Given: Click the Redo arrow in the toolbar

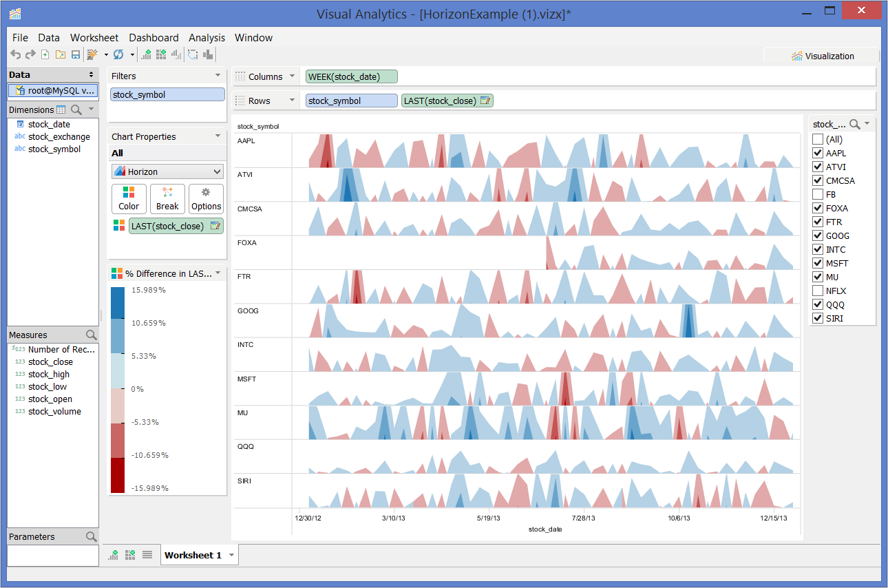Looking at the screenshot, I should point(30,55).
